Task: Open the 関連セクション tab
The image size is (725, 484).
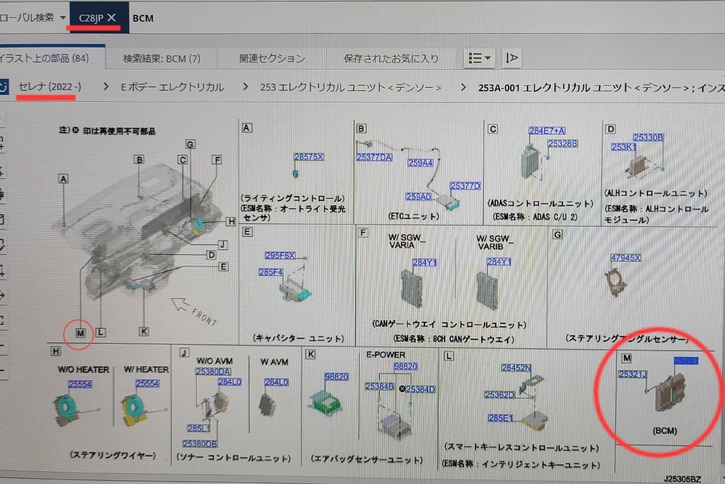Action: pos(272,59)
